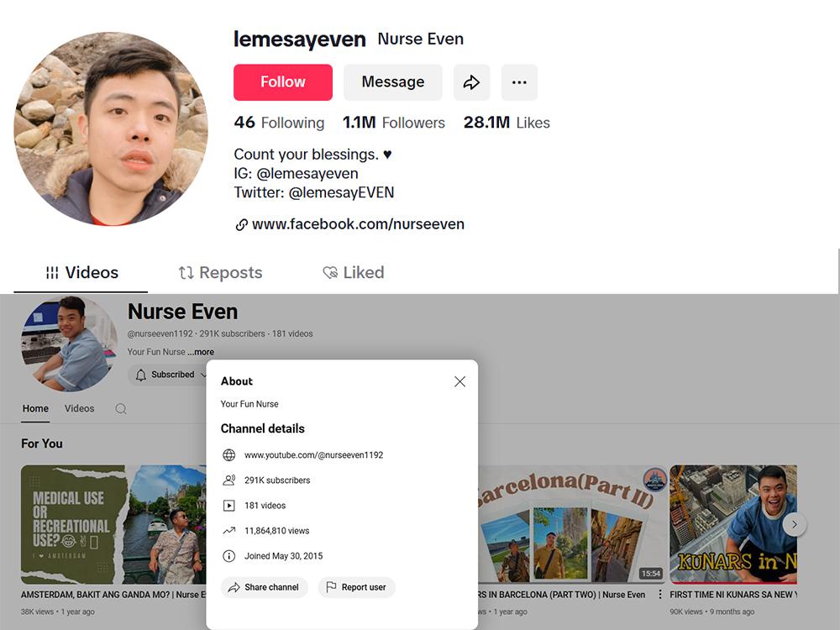
Task: Click the share profile arrow icon
Action: click(x=471, y=81)
